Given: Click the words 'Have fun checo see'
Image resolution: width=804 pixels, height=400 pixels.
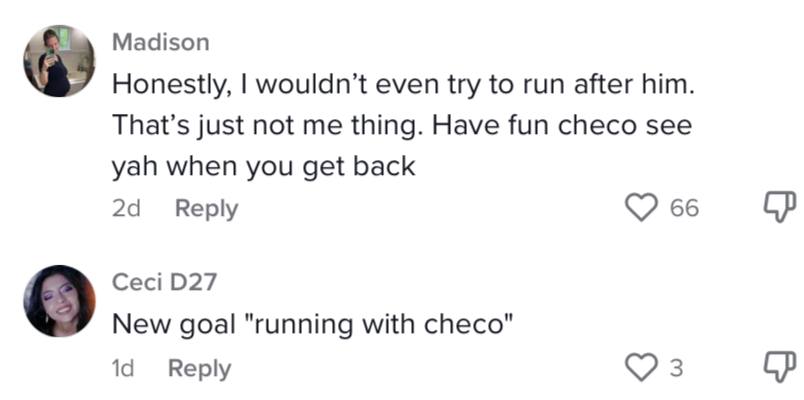Looking at the screenshot, I should [x=562, y=126].
